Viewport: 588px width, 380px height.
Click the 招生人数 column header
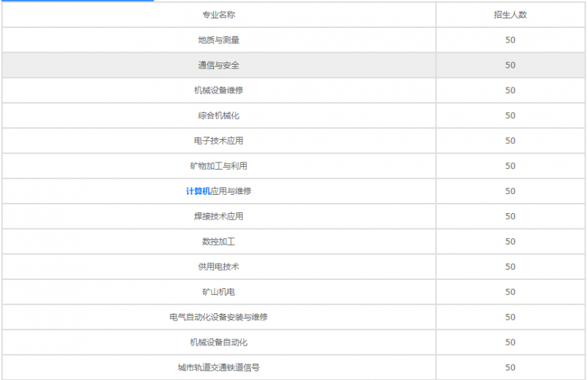click(x=510, y=15)
